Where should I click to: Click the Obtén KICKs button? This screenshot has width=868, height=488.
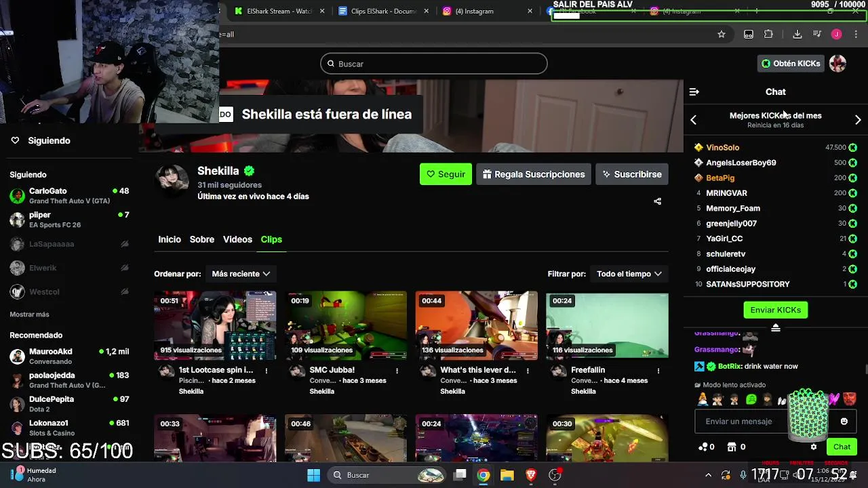(791, 64)
